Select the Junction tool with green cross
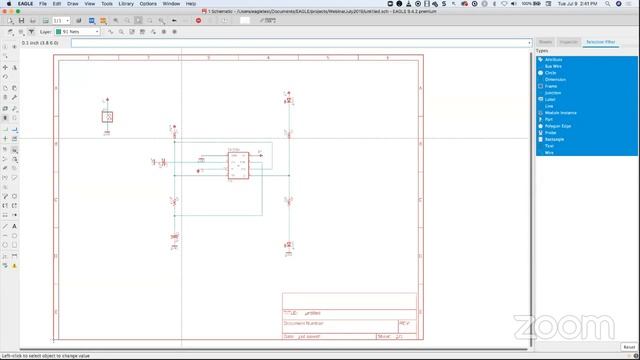 tap(5, 139)
